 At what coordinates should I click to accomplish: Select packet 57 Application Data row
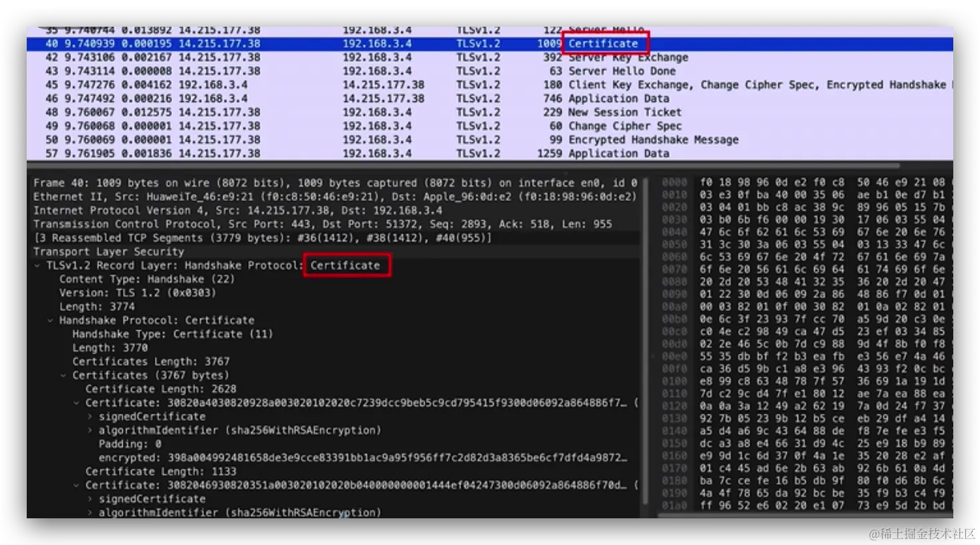point(490,153)
